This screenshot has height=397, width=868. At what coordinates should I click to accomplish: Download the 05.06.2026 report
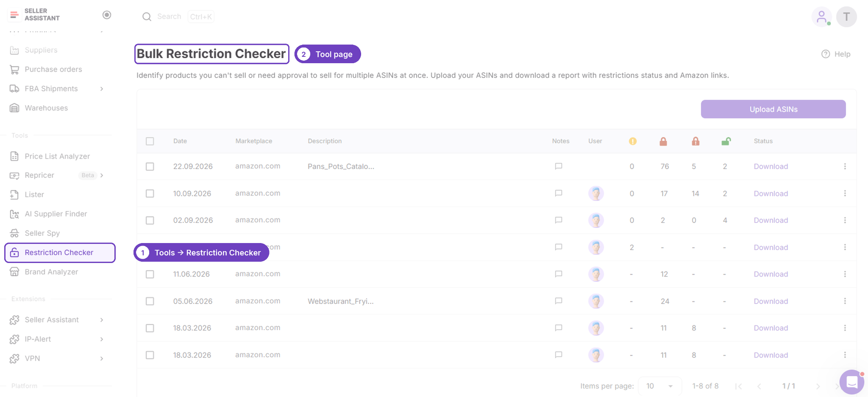pyautogui.click(x=771, y=301)
